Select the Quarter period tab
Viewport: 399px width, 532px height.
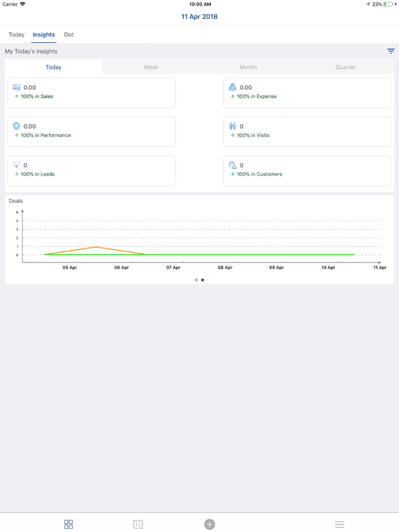[x=345, y=67]
